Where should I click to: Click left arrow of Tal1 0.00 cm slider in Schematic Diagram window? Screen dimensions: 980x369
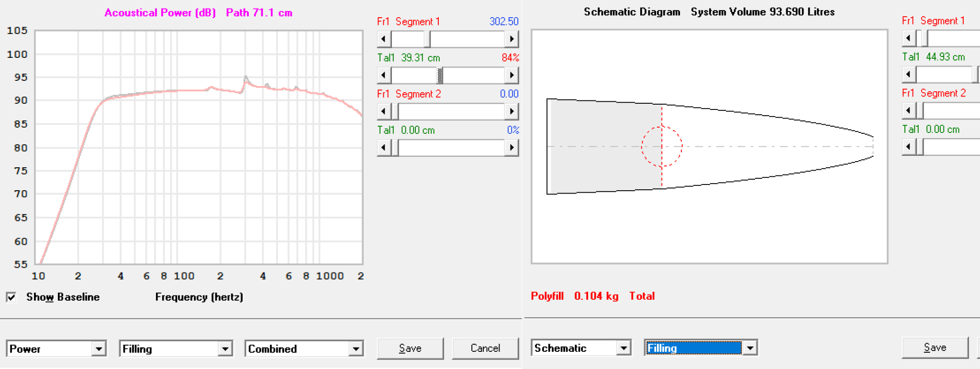coord(909,147)
